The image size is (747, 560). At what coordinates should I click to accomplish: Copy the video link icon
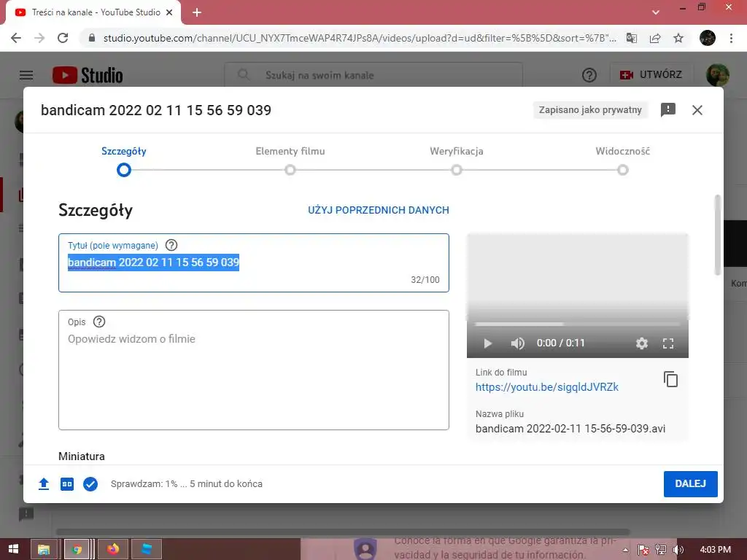tap(670, 379)
